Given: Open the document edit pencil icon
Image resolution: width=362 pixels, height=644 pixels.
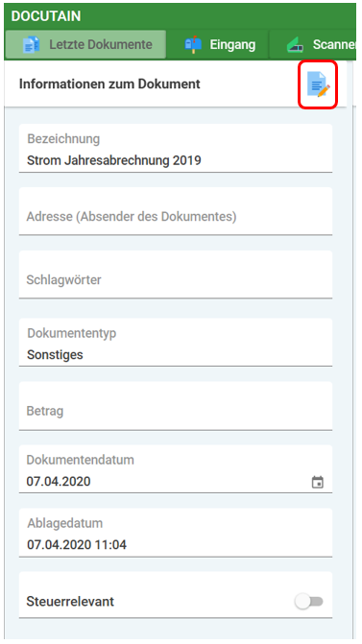Looking at the screenshot, I should click(x=318, y=84).
